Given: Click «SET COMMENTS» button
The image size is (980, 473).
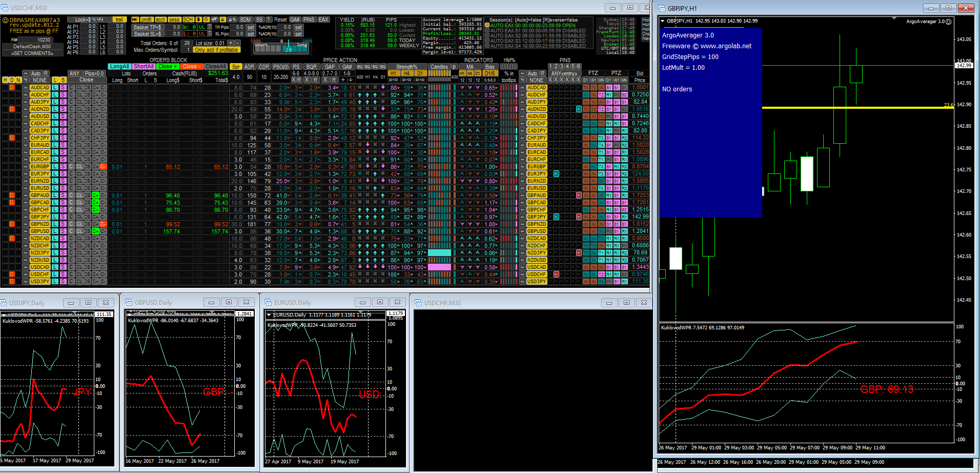Looking at the screenshot, I should click(32, 53).
